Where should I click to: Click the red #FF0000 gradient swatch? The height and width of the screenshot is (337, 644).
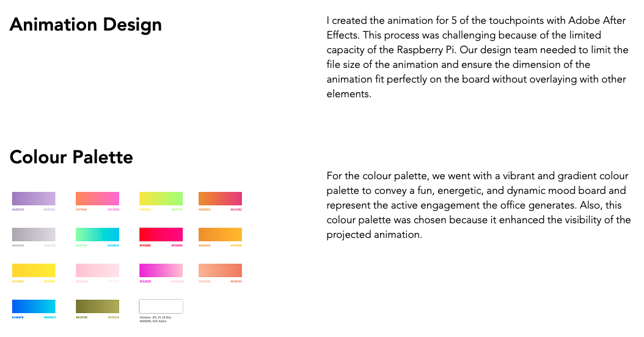tap(161, 234)
